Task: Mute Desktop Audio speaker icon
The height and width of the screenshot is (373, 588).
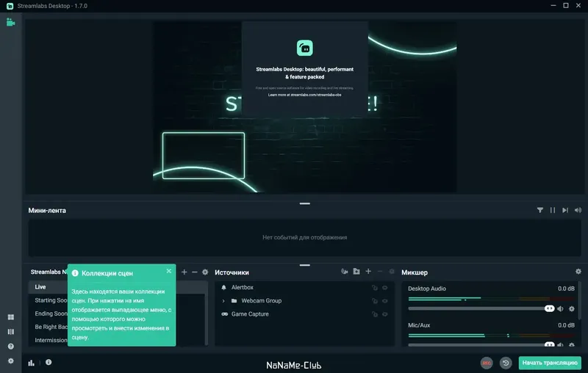Action: coord(560,309)
